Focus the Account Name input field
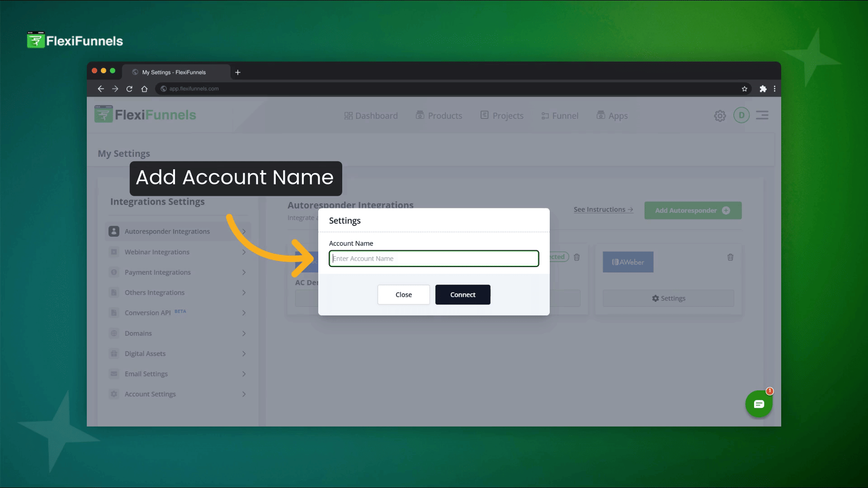The height and width of the screenshot is (488, 868). click(x=434, y=258)
